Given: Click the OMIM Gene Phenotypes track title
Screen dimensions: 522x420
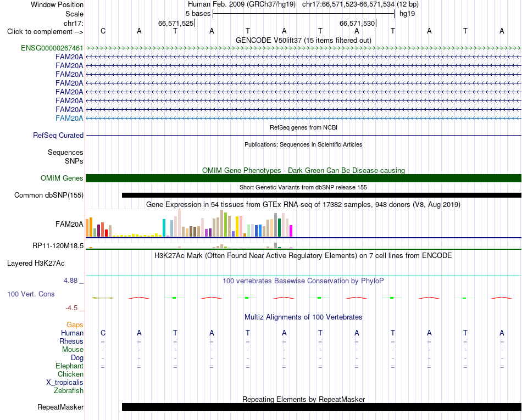Looking at the screenshot, I should point(303,170).
